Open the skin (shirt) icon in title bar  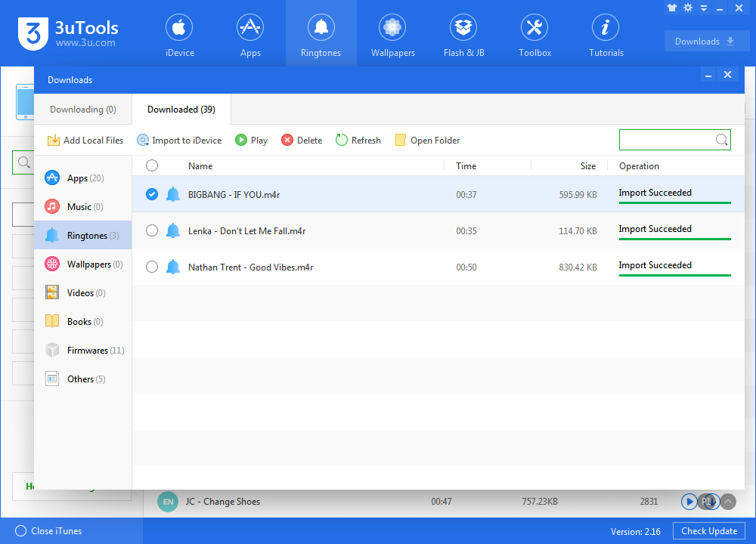[672, 8]
